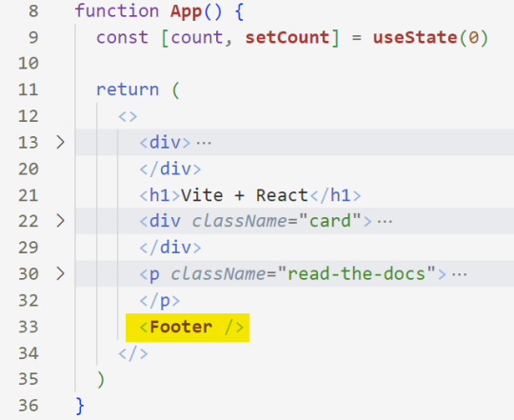This screenshot has height=420, width=514.
Task: Click the return keyword on line 11
Action: click(128, 90)
